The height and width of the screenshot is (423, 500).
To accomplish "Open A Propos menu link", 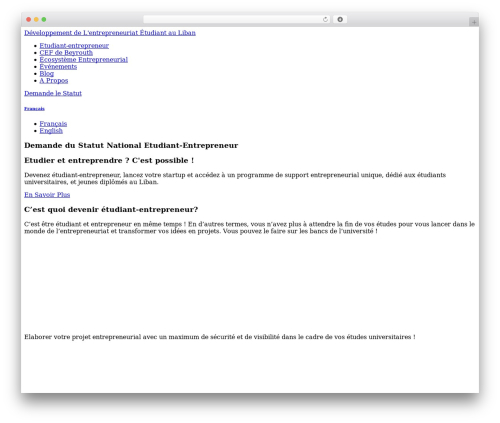I will (x=54, y=81).
